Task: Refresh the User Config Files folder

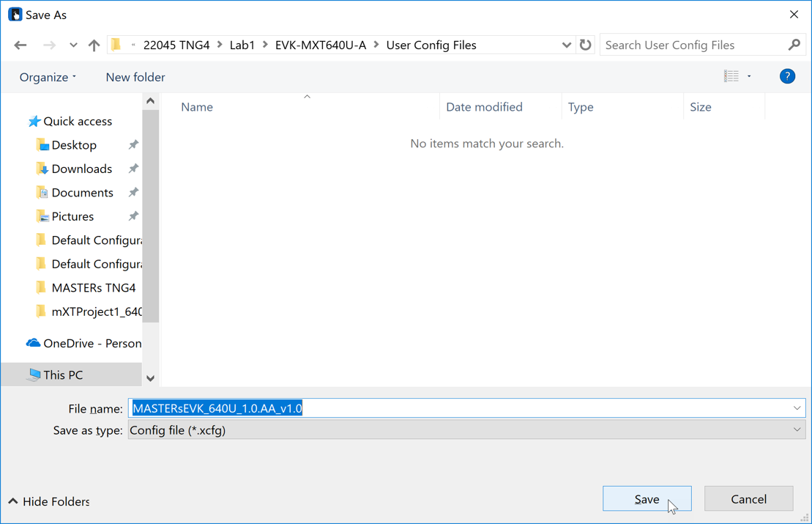Action: 585,45
